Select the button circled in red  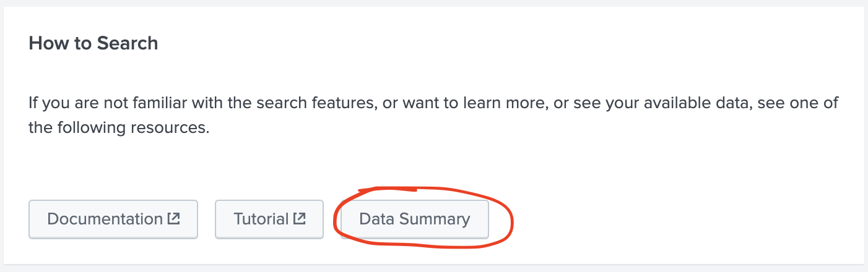tap(414, 219)
